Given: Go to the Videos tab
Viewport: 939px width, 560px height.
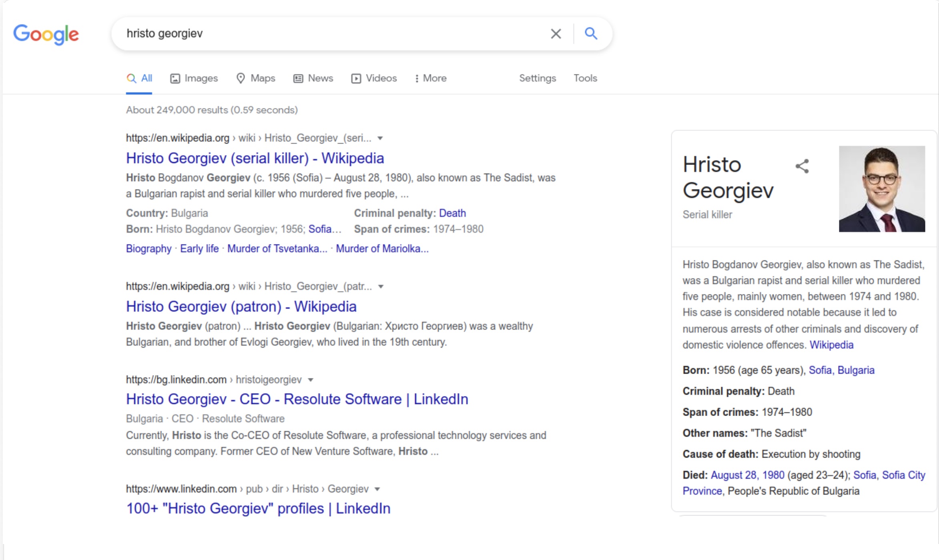Looking at the screenshot, I should 374,78.
